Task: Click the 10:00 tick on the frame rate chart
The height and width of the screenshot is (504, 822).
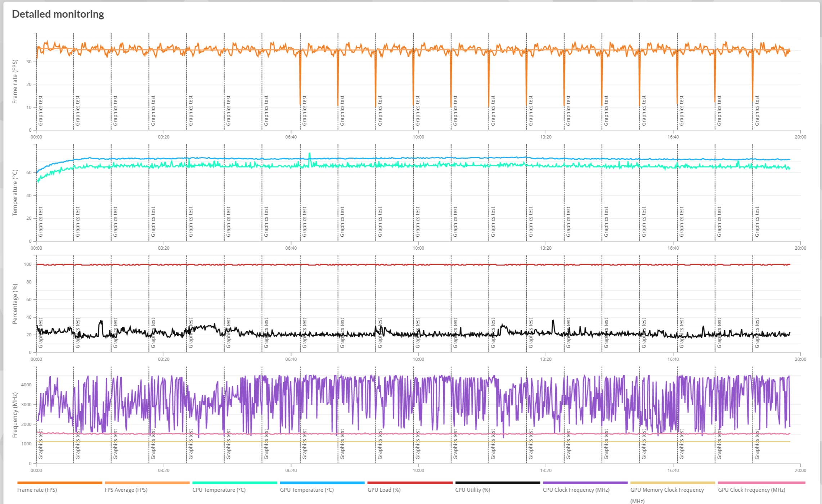Action: [418, 137]
